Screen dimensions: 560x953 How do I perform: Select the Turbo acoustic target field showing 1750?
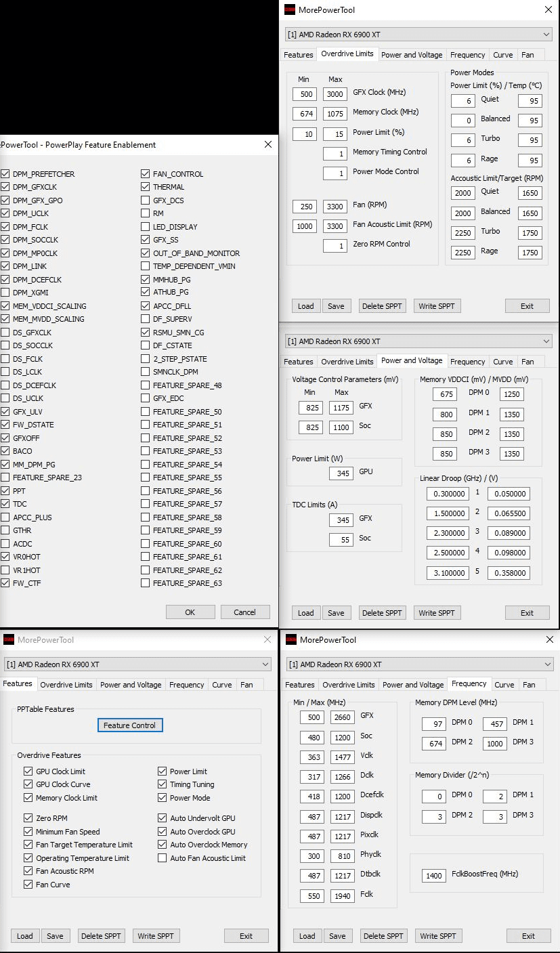pyautogui.click(x=530, y=233)
